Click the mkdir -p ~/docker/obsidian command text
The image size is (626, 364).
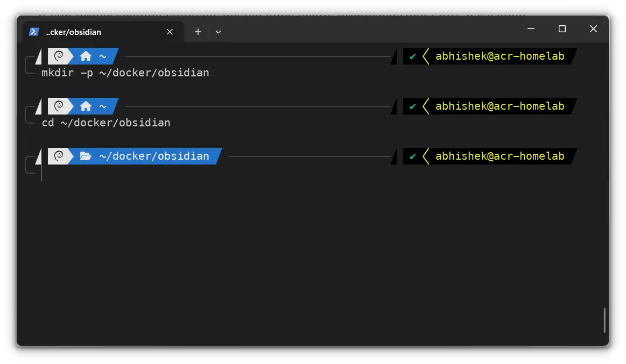pyautogui.click(x=125, y=73)
